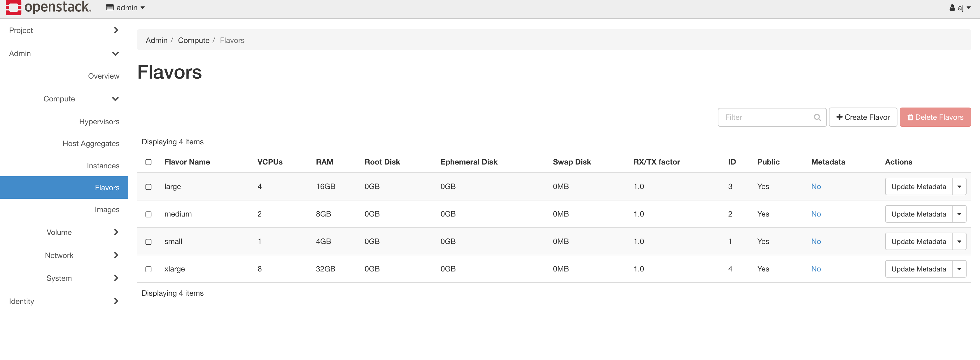Collapse Admin section chevron

click(x=115, y=54)
